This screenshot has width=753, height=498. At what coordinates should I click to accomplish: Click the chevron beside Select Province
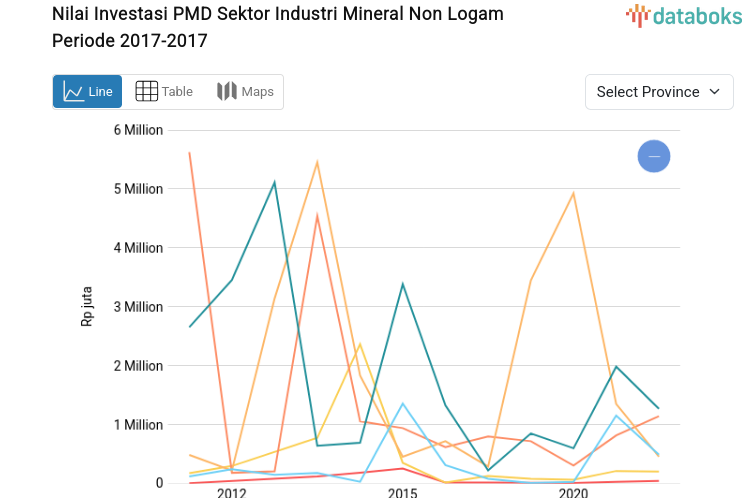click(x=714, y=92)
